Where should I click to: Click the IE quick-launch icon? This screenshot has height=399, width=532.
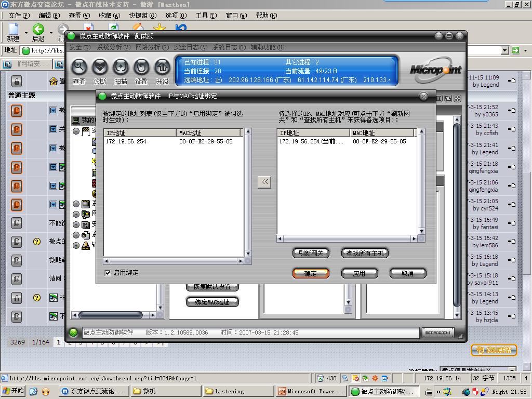pos(33,391)
